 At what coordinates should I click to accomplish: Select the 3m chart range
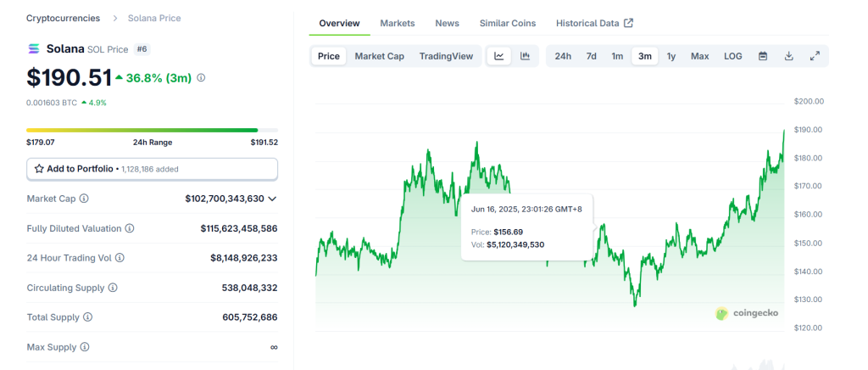click(645, 56)
